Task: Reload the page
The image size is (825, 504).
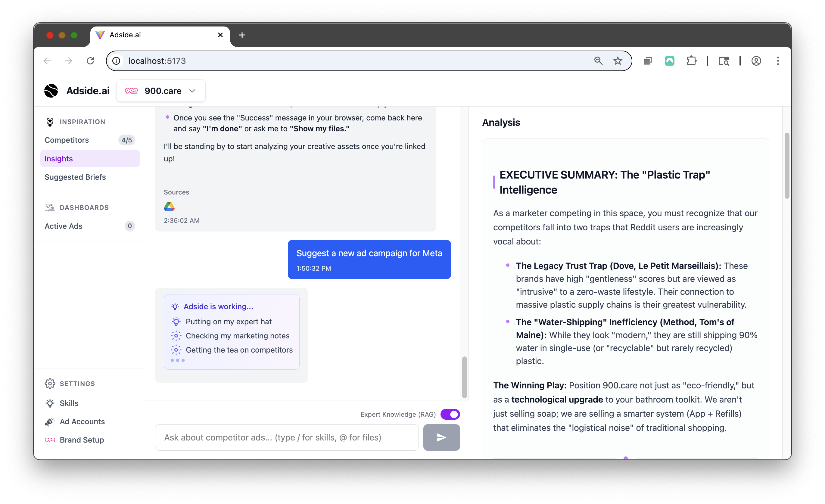Action: tap(90, 61)
